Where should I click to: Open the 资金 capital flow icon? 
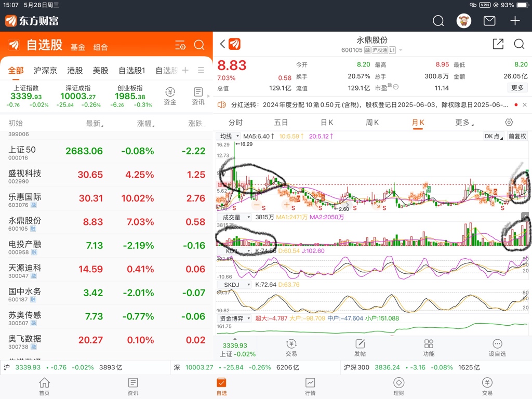coord(170,96)
